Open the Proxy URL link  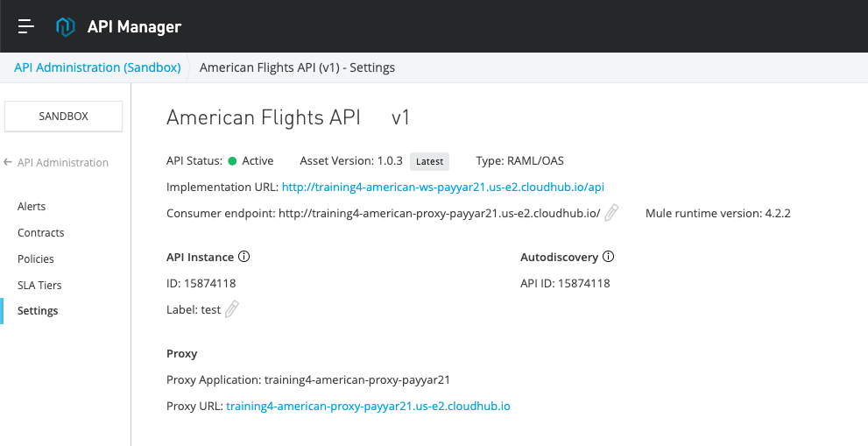point(368,406)
